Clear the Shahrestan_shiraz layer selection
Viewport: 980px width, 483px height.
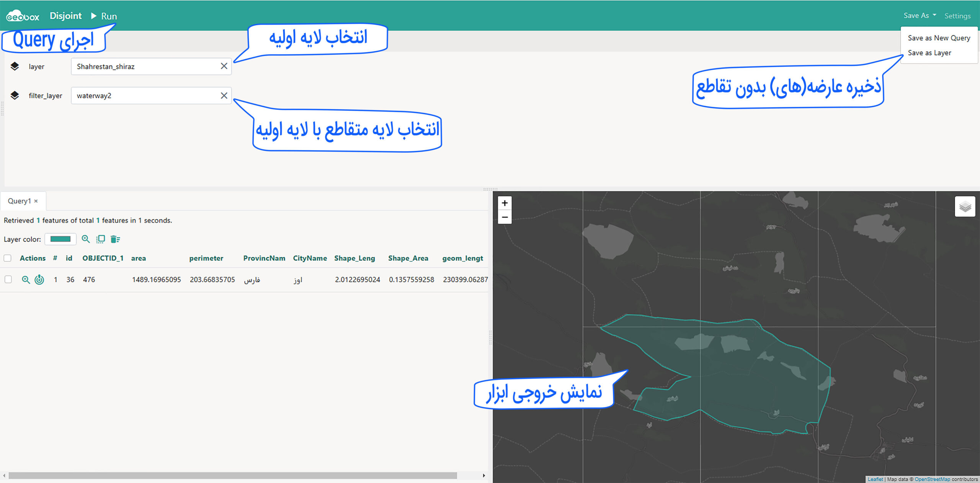pos(224,66)
